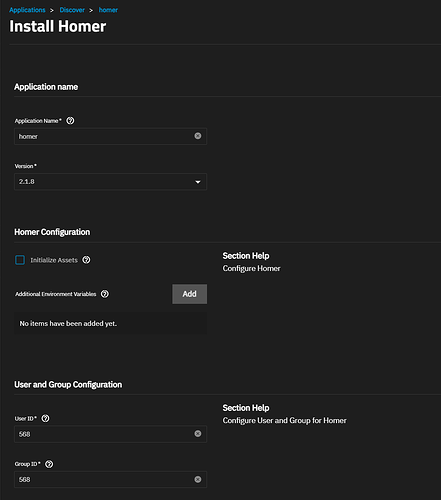
Task: Enable the Initialize Assets checkbox
Action: click(x=20, y=260)
